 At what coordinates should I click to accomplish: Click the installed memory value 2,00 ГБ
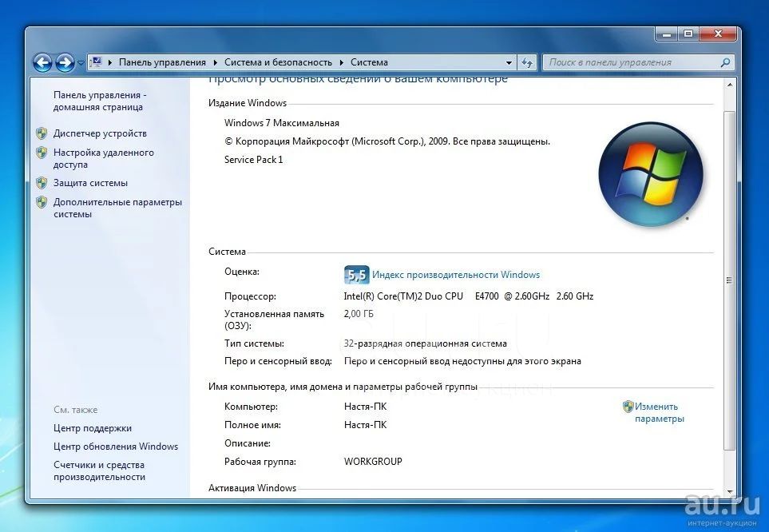(x=359, y=314)
